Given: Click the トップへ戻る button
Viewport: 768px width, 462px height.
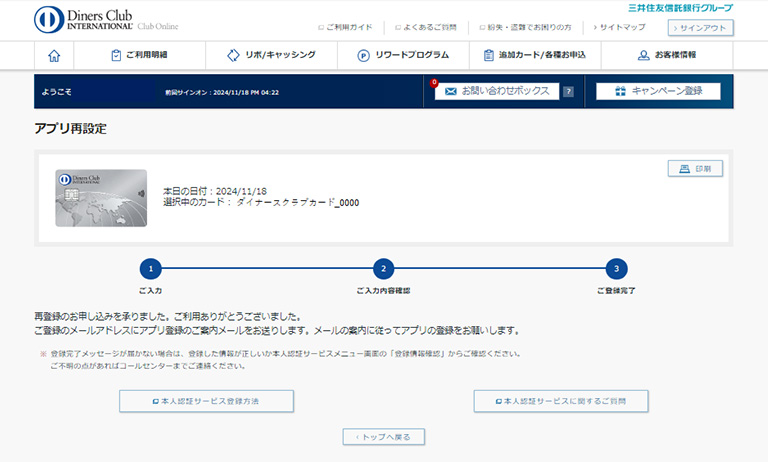Looking at the screenshot, I should coord(384,437).
